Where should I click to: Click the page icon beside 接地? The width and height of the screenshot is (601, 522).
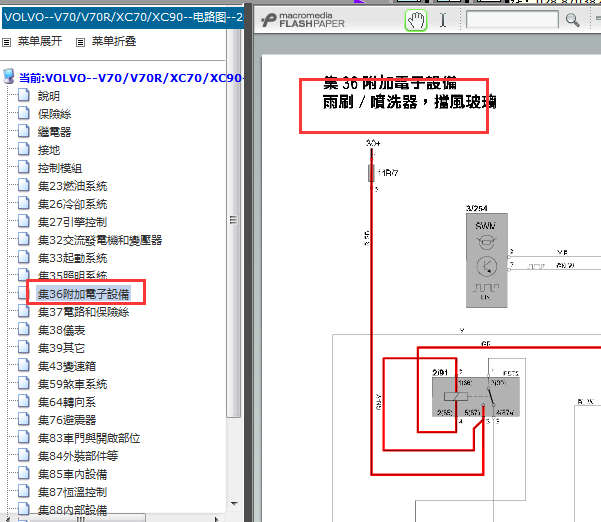point(24,149)
